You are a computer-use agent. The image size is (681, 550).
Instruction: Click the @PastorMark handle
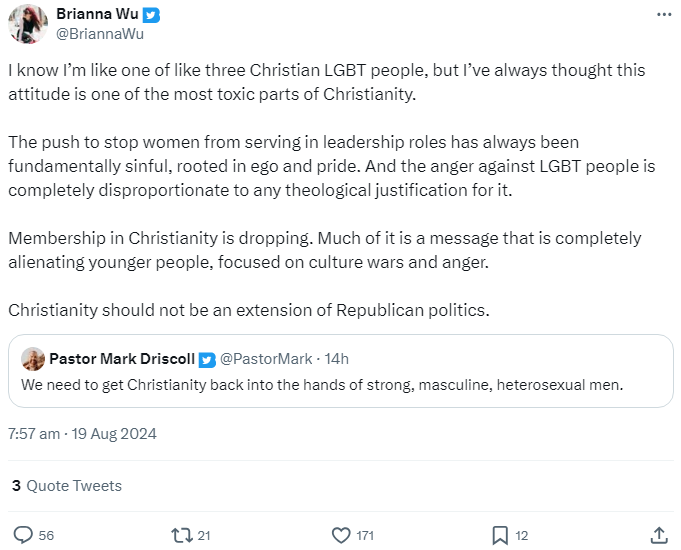(266, 359)
